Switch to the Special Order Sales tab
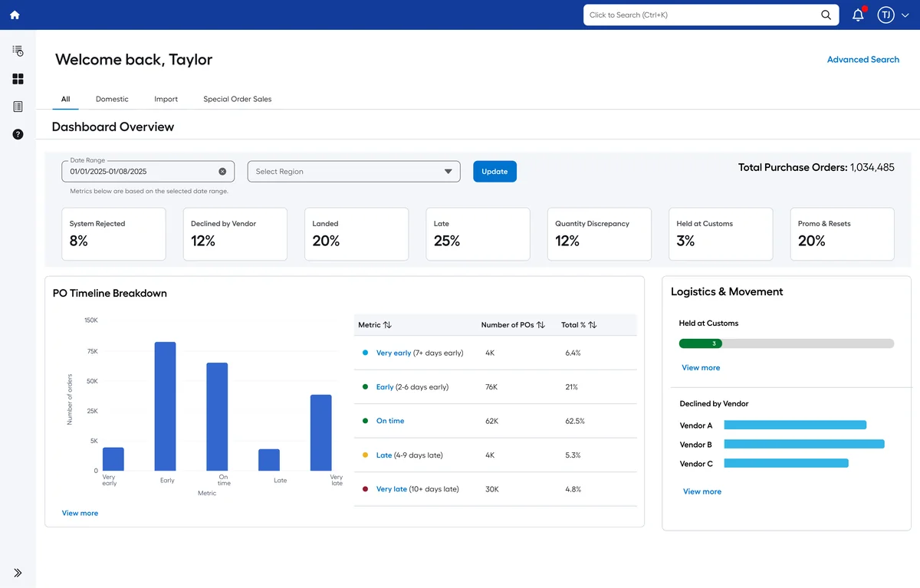 tap(237, 99)
